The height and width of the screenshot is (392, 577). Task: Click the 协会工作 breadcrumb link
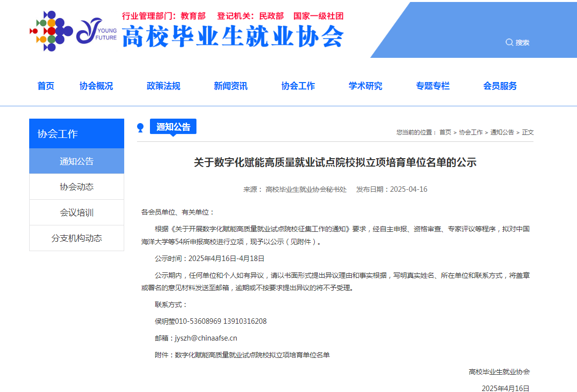[x=471, y=132]
